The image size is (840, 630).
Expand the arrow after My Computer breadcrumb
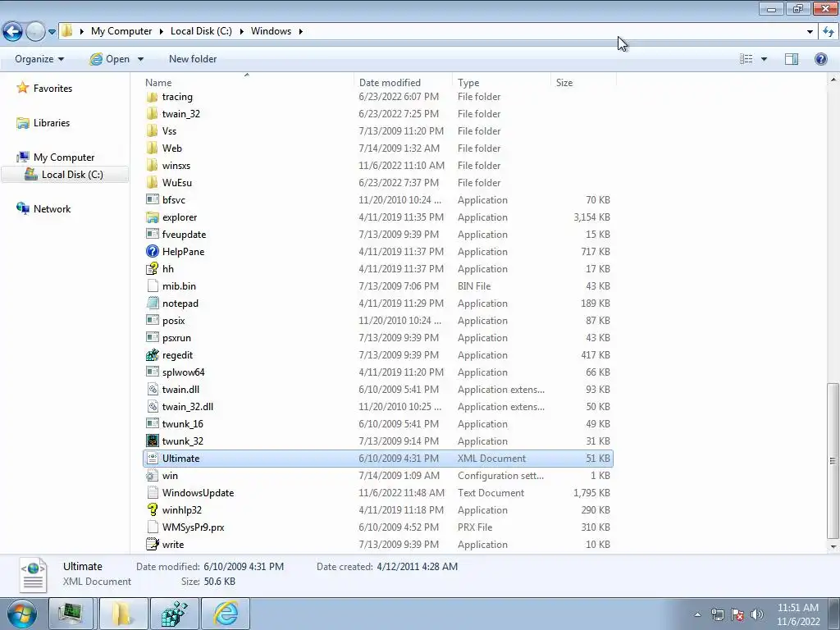161,32
